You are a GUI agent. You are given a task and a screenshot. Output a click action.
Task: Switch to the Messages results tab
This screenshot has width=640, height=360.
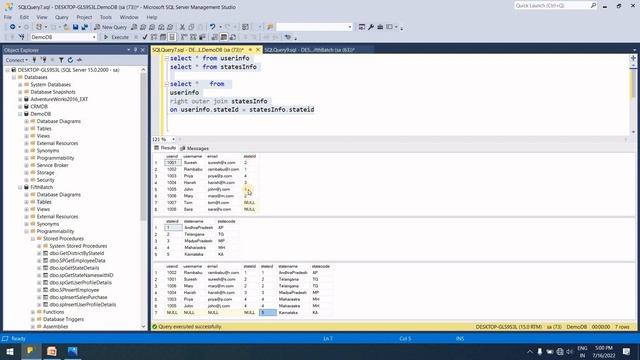click(x=195, y=148)
